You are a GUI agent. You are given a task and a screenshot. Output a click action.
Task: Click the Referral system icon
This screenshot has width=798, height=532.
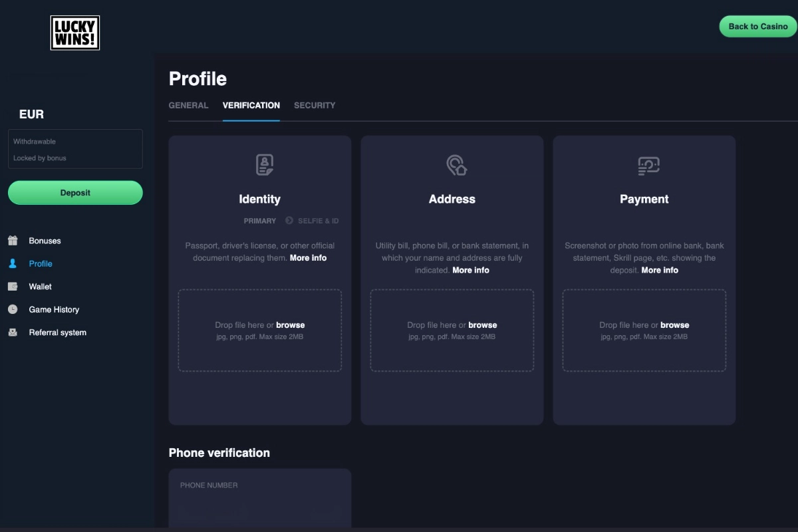point(13,332)
